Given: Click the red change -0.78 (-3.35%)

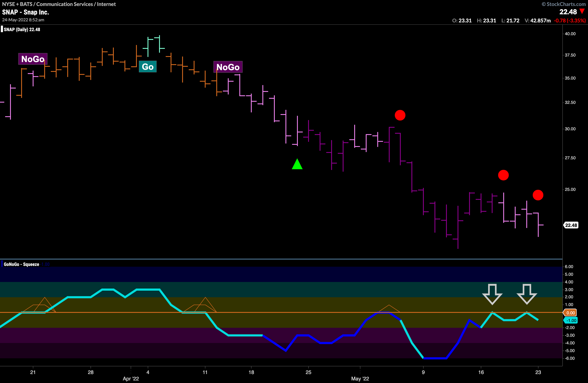Looking at the screenshot, I should [x=570, y=20].
